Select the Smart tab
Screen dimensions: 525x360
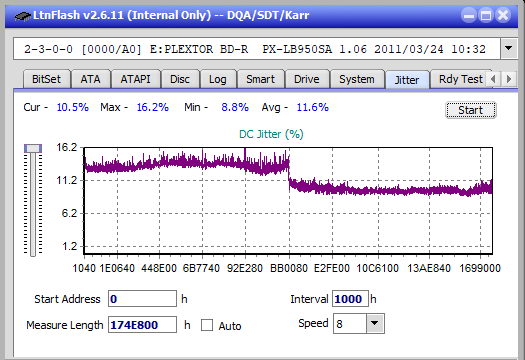(x=260, y=79)
